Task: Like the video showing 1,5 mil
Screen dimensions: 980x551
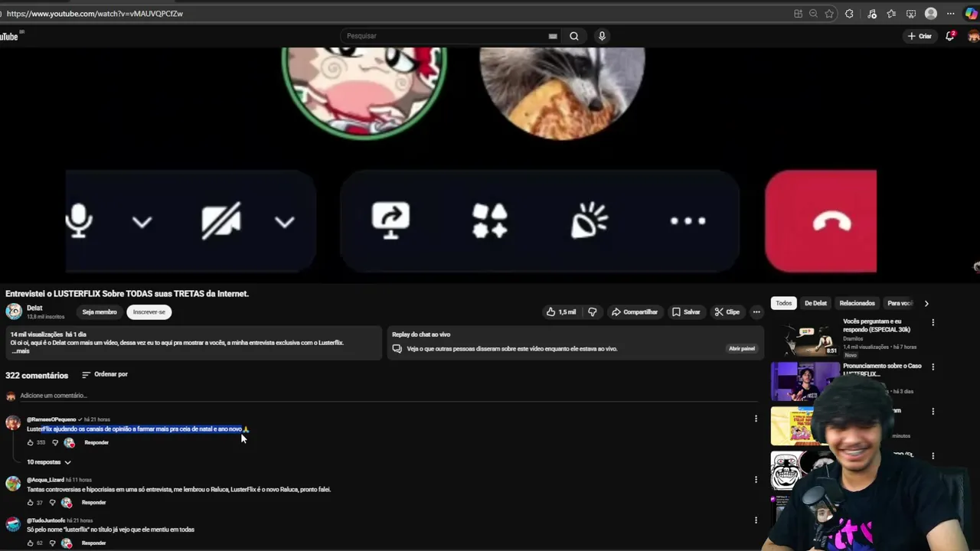Action: (x=561, y=312)
